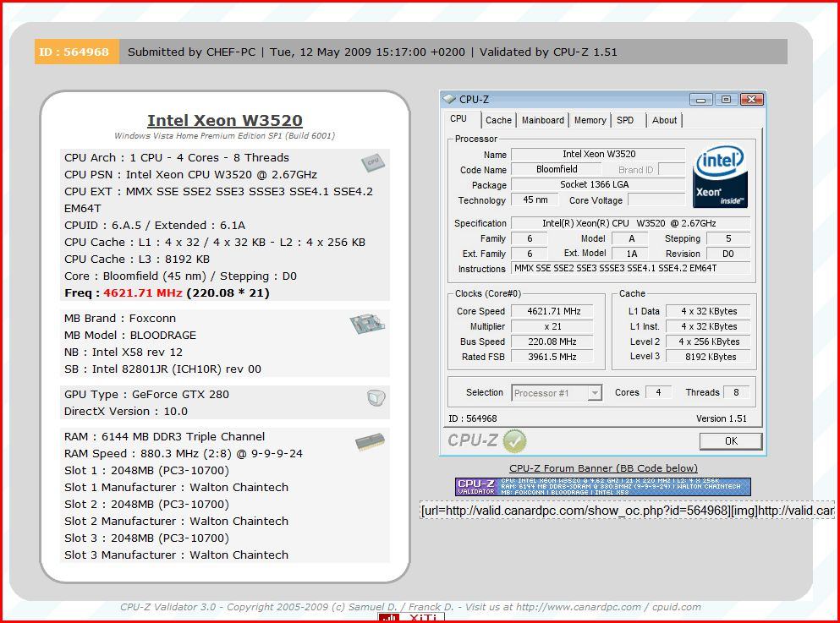Click the Slot 2 : 2048MB (PC3-10700) line
This screenshot has height=623, width=840.
(147, 504)
